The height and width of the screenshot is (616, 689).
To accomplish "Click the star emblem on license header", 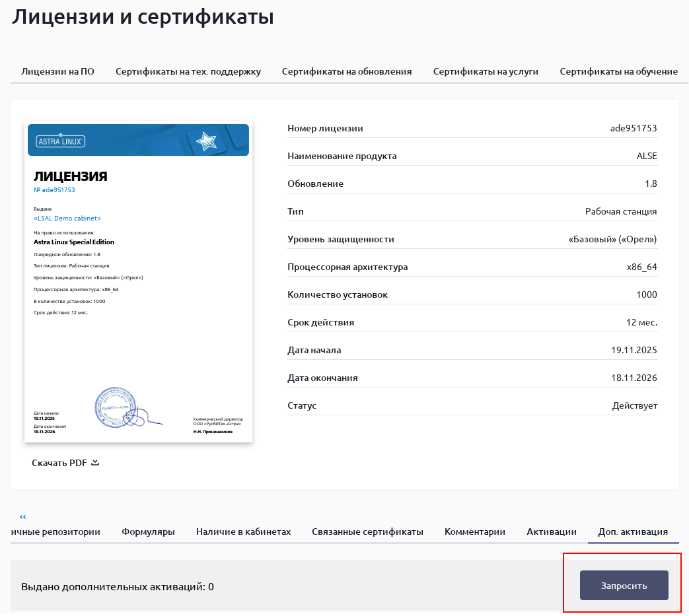I will click(x=206, y=141).
